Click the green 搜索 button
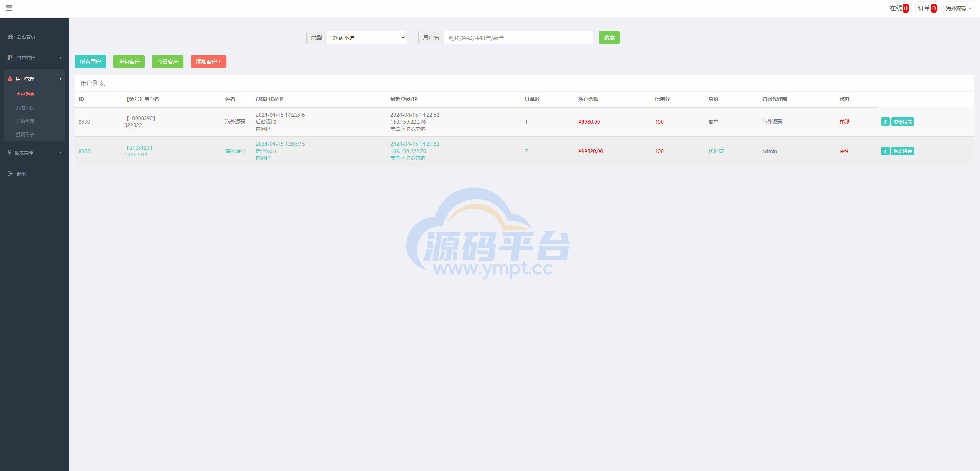Viewport: 980px width, 471px height. click(609, 37)
